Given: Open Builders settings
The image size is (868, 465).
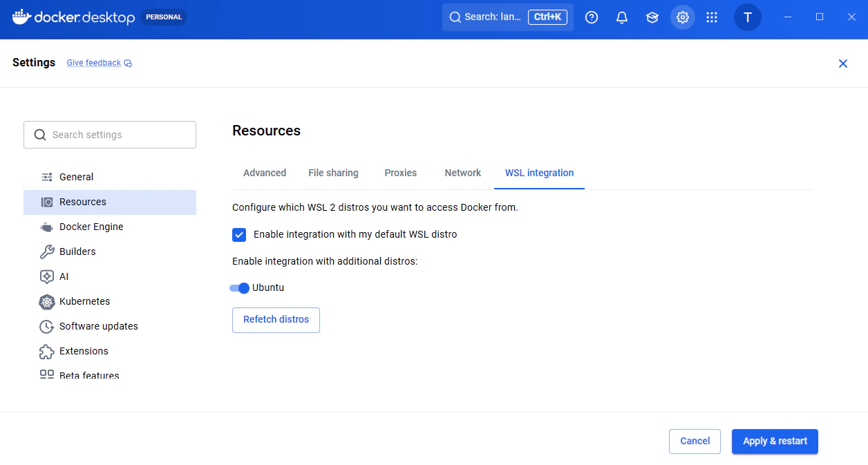Looking at the screenshot, I should coord(110,252).
